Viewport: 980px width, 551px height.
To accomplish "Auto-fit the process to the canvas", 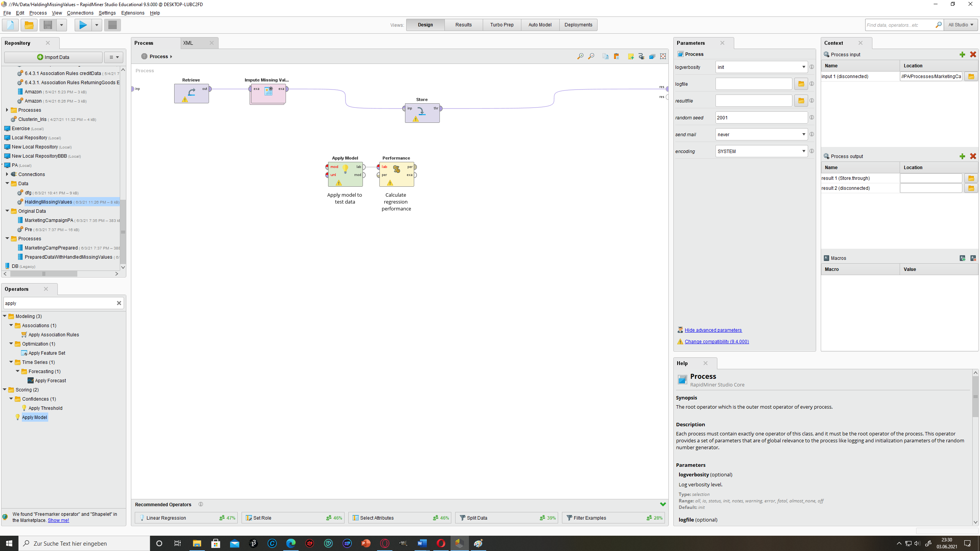I will (x=663, y=57).
